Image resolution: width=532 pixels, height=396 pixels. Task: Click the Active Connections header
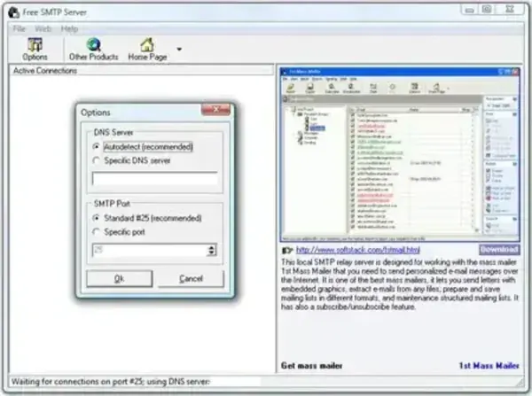pyautogui.click(x=142, y=71)
